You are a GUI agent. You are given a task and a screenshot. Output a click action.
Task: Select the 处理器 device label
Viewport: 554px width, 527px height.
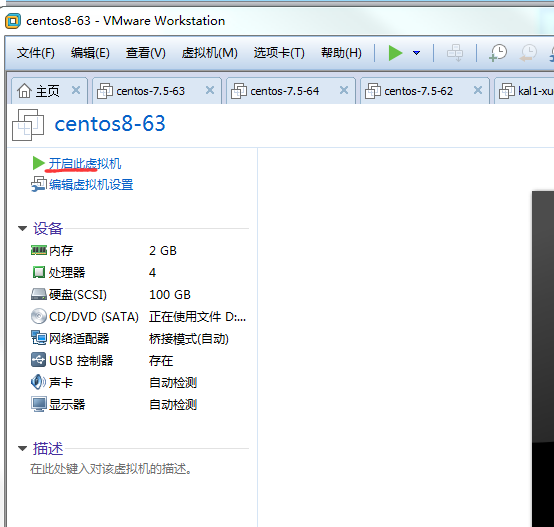[67, 272]
